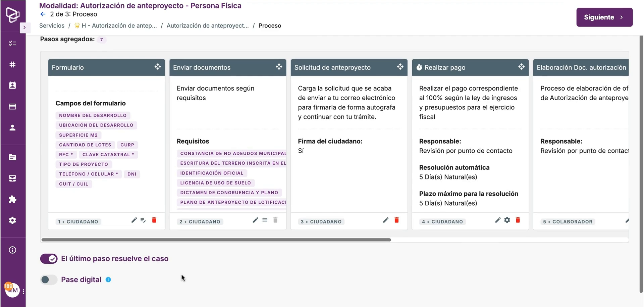Open the person user sidebar icon
Image resolution: width=644 pixels, height=307 pixels.
point(12,127)
